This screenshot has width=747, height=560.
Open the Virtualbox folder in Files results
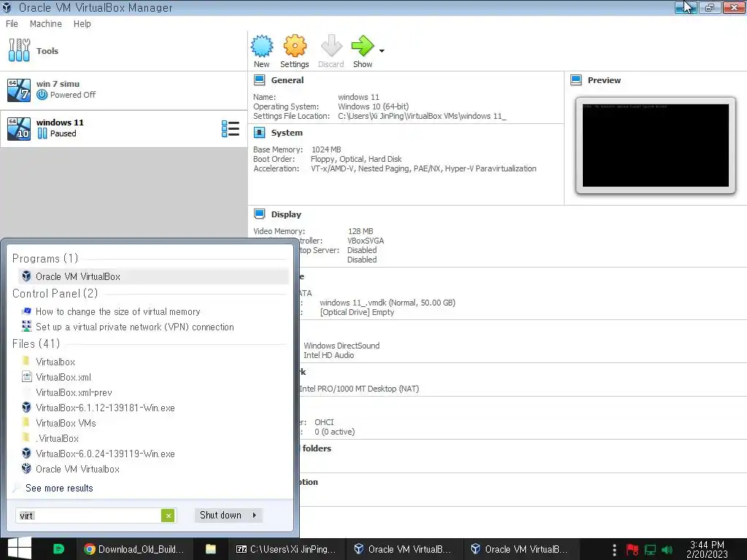55,362
